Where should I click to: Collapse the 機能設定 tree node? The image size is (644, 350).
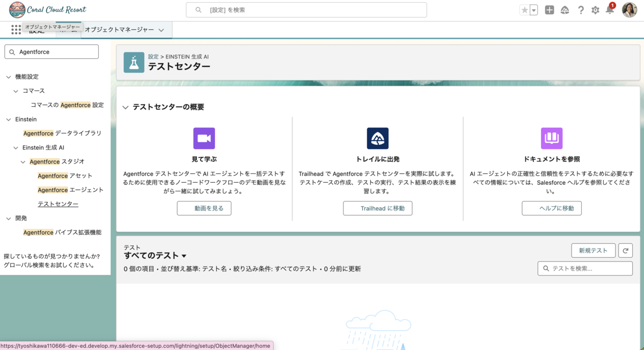click(9, 77)
